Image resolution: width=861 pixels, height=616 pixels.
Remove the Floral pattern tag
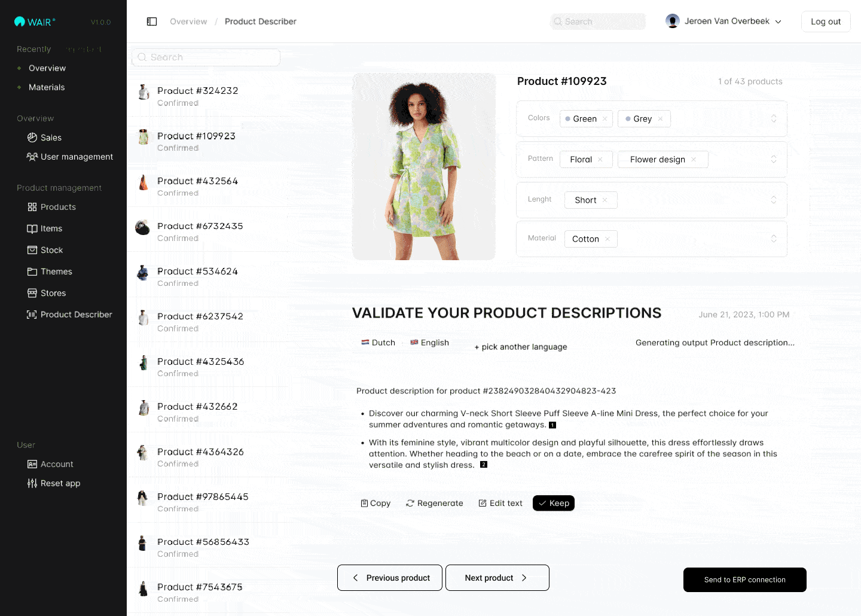click(x=600, y=160)
